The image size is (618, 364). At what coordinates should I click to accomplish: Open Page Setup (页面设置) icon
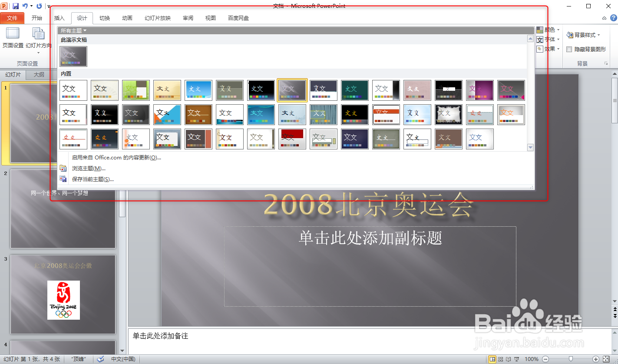[13, 33]
